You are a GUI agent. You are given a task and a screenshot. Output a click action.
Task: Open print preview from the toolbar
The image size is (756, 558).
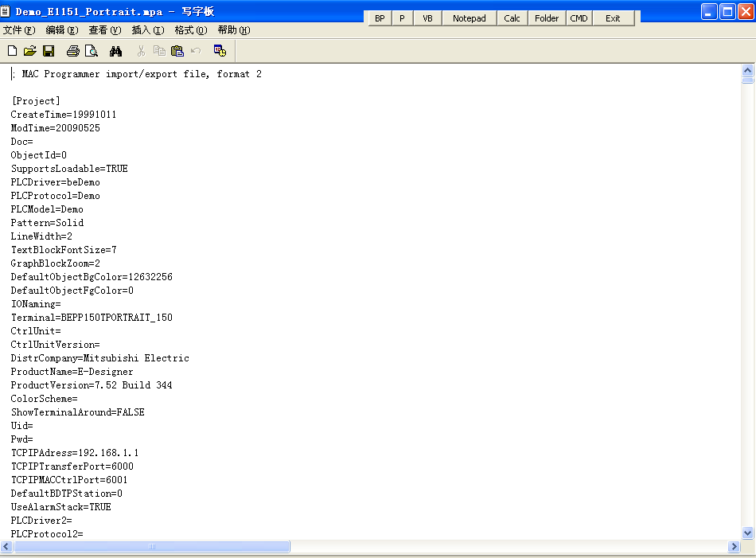(92, 51)
